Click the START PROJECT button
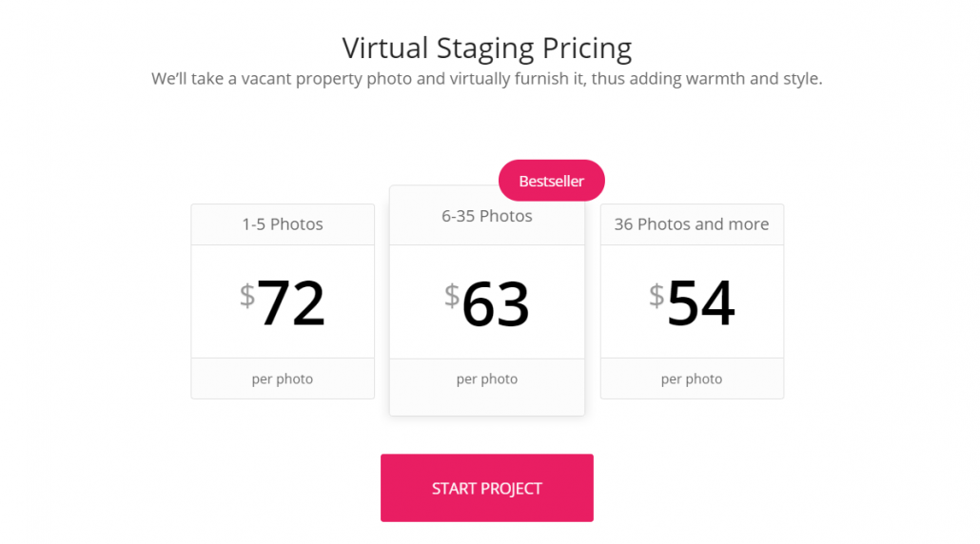Viewport: 980px width, 544px height. click(487, 488)
